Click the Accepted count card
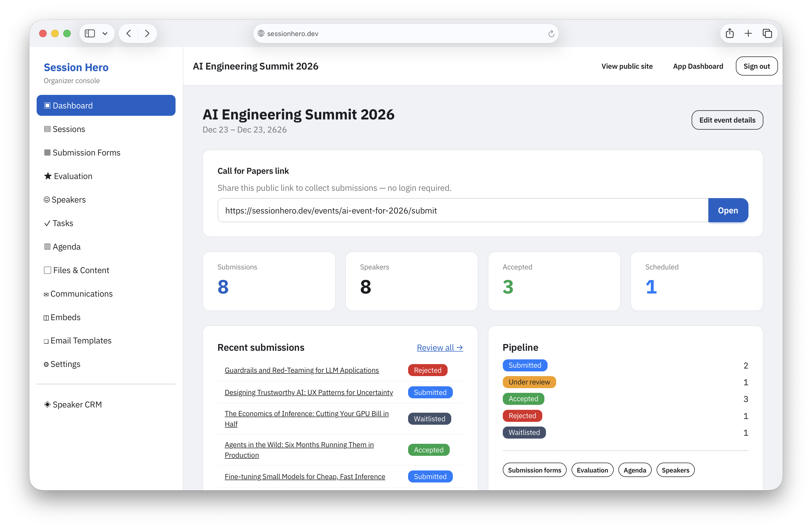The height and width of the screenshot is (529, 812). tap(554, 281)
